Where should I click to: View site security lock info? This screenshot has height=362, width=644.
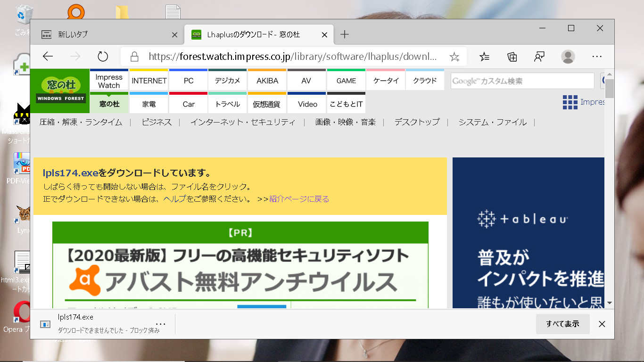click(134, 57)
